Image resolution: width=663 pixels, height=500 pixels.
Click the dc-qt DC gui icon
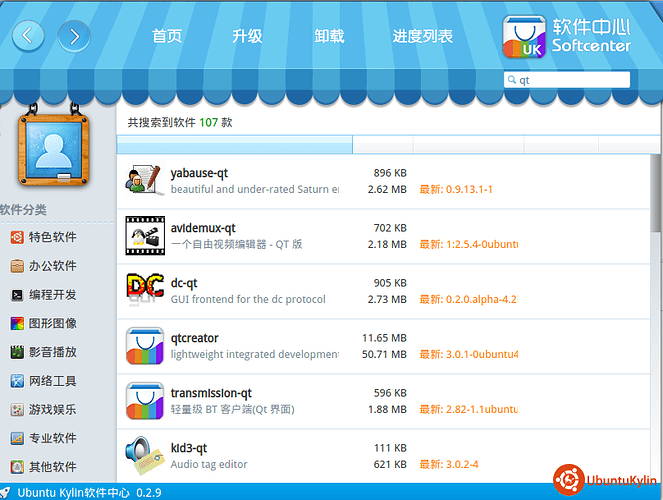[x=145, y=290]
